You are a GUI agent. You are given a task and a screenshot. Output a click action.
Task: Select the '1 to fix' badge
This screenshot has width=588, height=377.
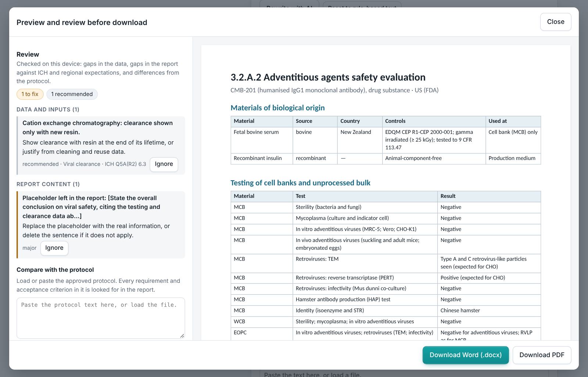click(x=30, y=94)
